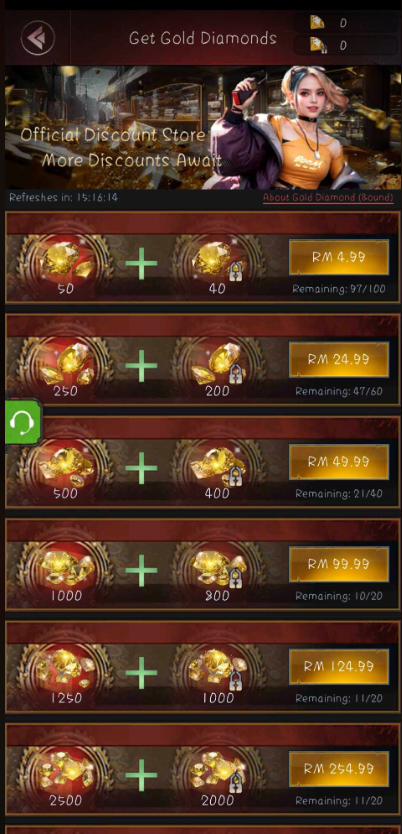Open About Gold Diamond (Bound) link

(328, 198)
